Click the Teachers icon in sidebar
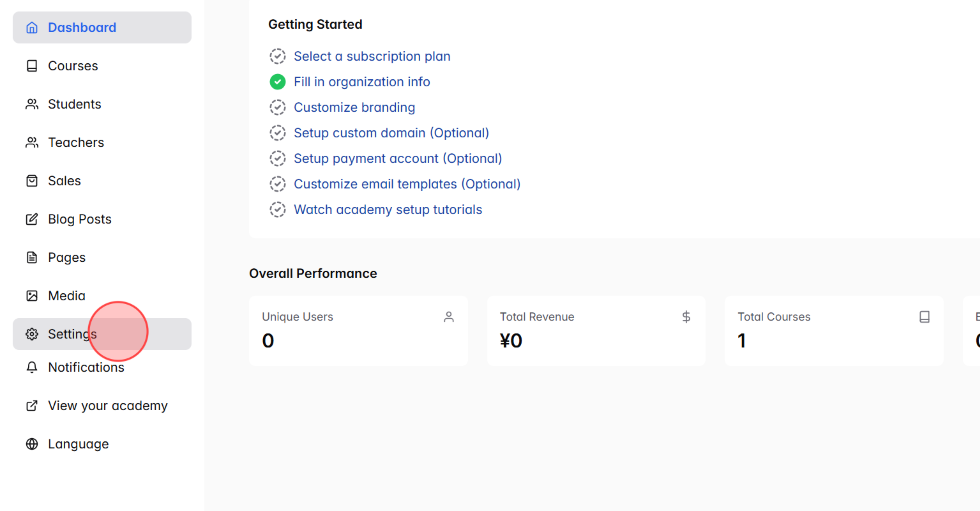The width and height of the screenshot is (980, 511). point(32,142)
